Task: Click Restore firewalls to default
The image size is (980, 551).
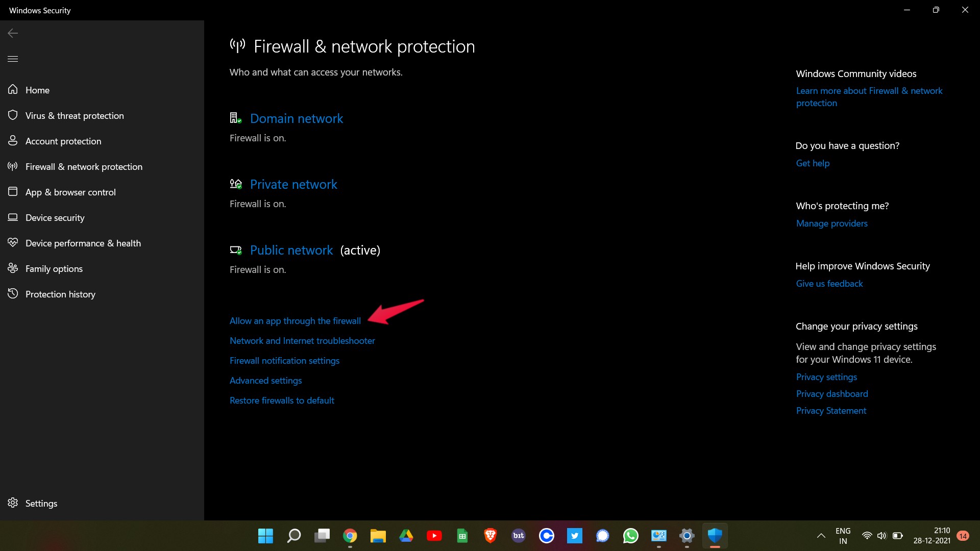Action: (282, 399)
